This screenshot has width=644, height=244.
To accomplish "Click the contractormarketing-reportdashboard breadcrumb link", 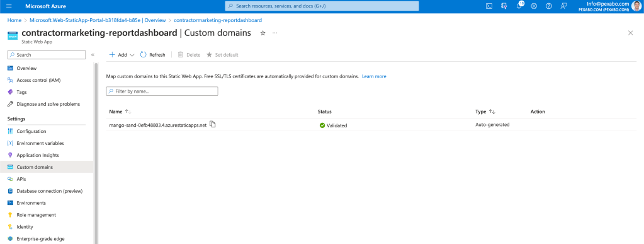I will (218, 20).
